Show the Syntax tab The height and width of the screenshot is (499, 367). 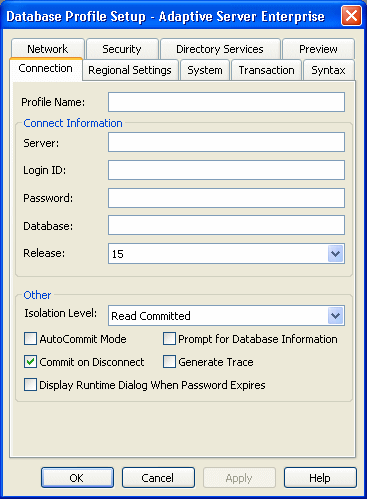coord(328,70)
